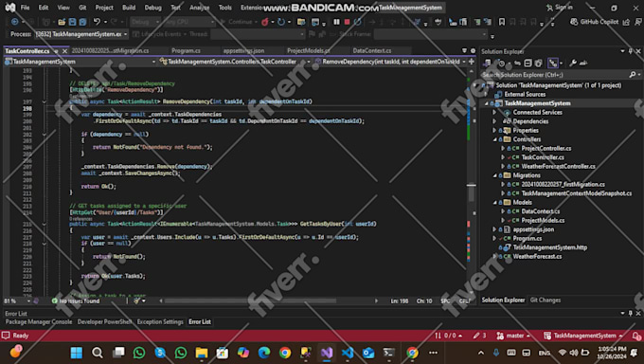644x364 pixels.
Task: Open Exception Settings tab
Action: 160,322
